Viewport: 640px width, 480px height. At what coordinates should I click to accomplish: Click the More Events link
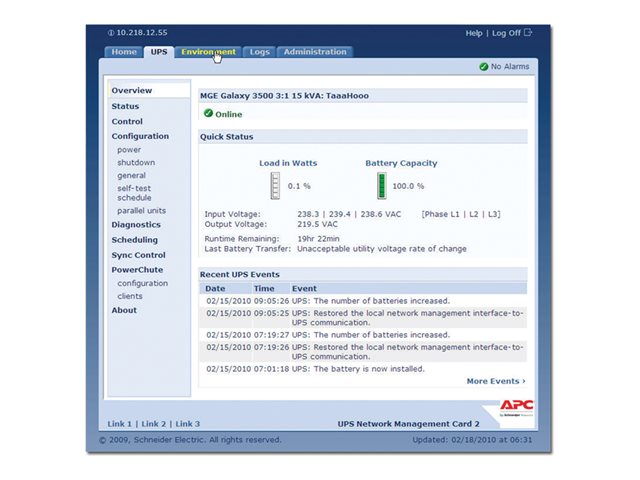(496, 381)
